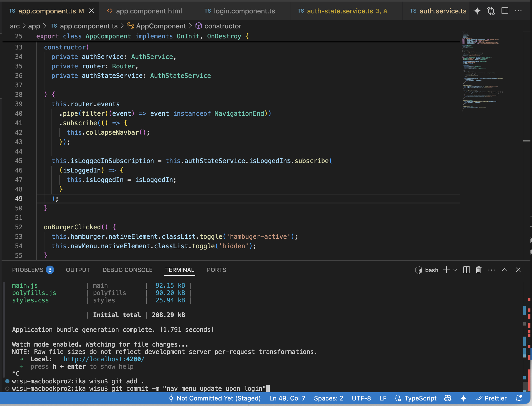
Task: Maximize panel size with the chevron up
Action: 505,270
